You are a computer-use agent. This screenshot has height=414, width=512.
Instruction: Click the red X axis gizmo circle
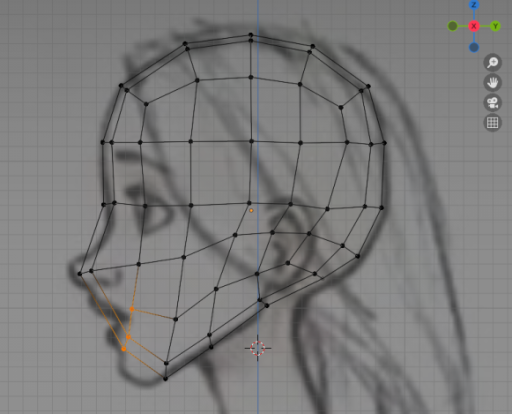[x=474, y=26]
